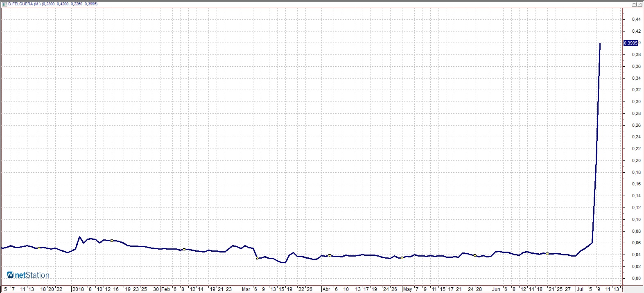This screenshot has height=293, width=644.
Task: Click the Mar month label on time axis
Action: [x=246, y=289]
